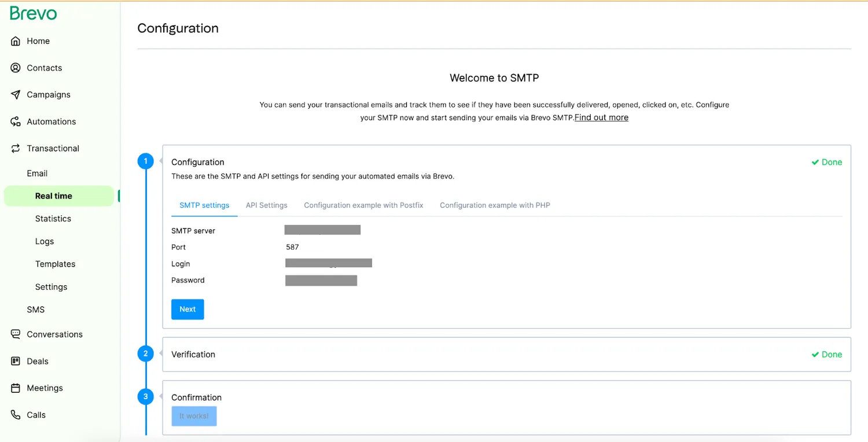Click the redacted Password value
Screen dimensions: 868x442
(x=321, y=281)
